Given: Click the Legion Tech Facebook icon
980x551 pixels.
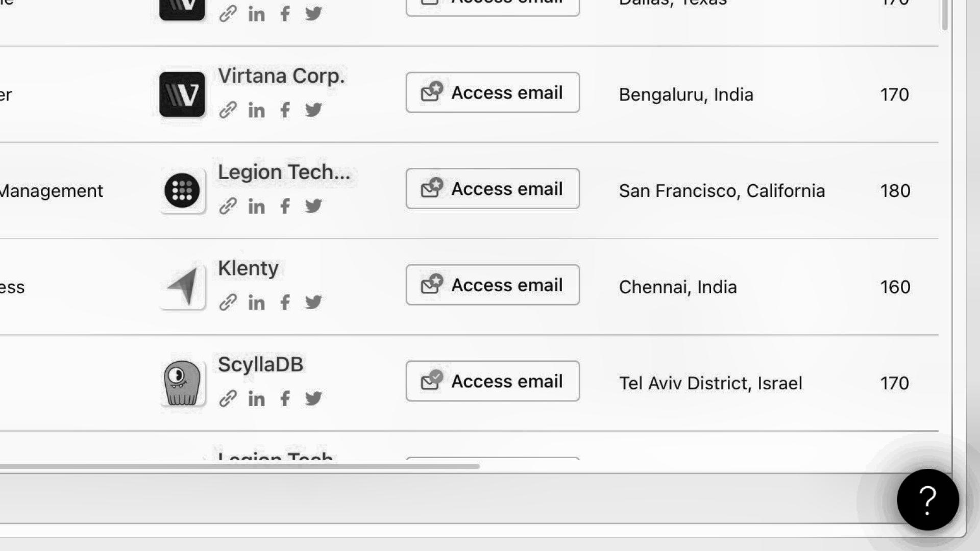Looking at the screenshot, I should (285, 207).
